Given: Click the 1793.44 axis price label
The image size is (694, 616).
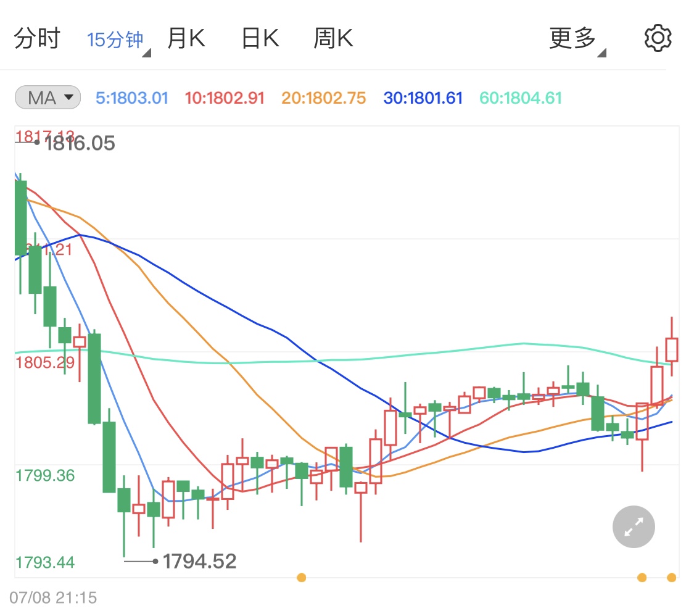Looking at the screenshot, I should (x=45, y=562).
